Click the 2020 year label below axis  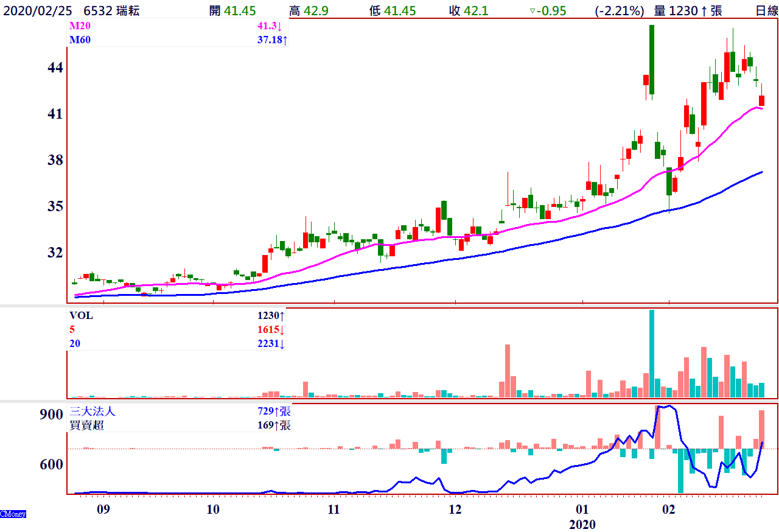click(x=582, y=524)
